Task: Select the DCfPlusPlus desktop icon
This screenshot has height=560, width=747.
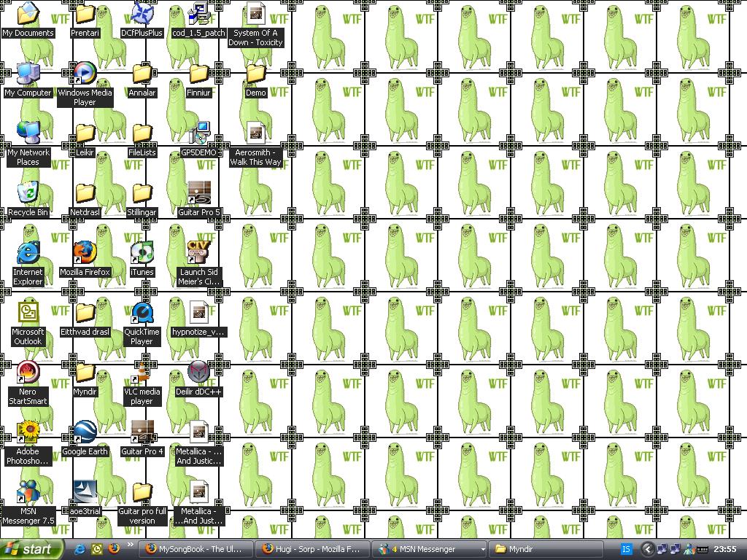Action: click(142, 19)
